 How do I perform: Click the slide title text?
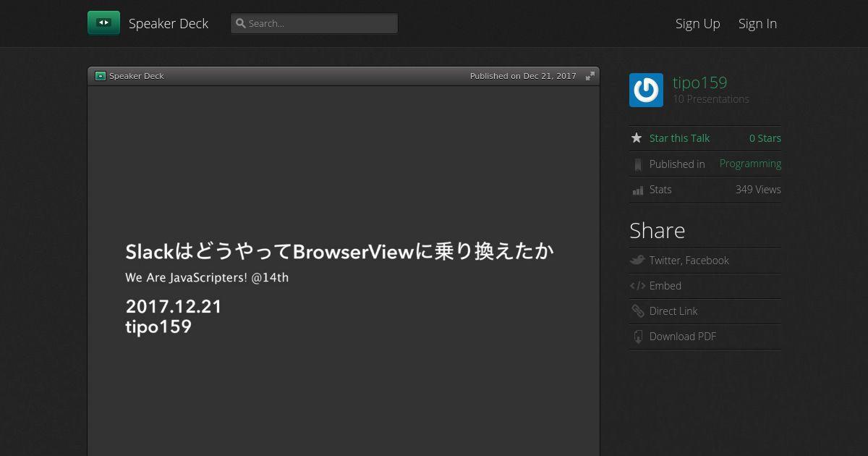click(339, 251)
